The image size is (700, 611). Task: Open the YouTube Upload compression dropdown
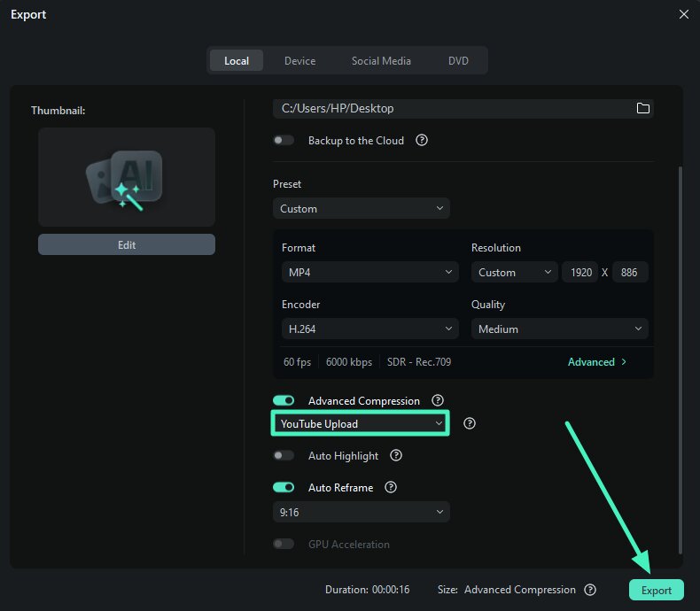[x=361, y=423]
